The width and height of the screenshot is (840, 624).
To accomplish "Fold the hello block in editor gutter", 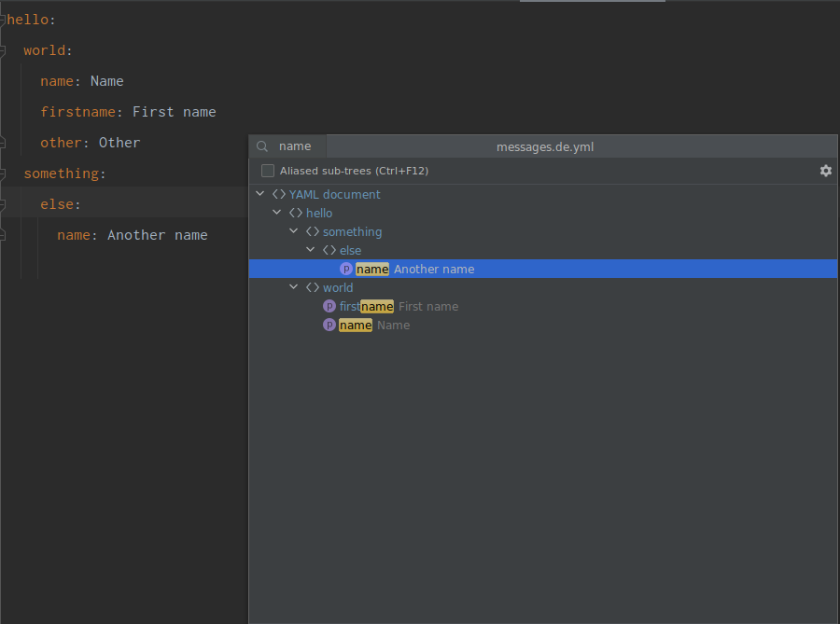I will 3,20.
